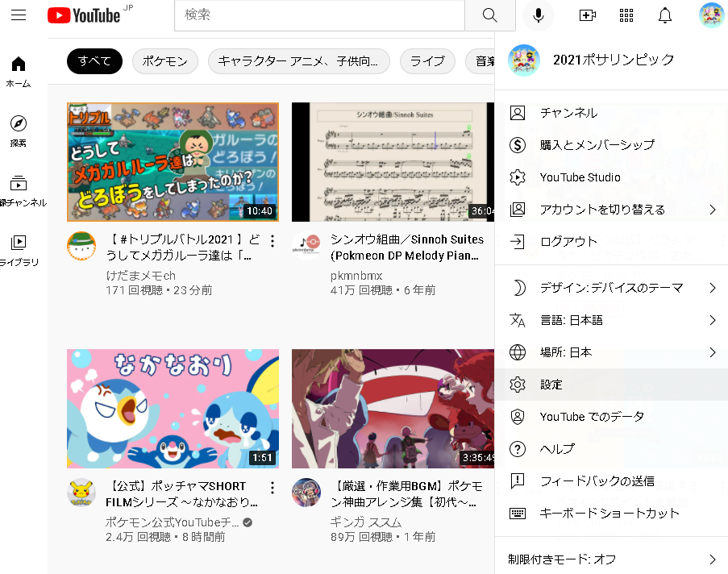Image resolution: width=728 pixels, height=574 pixels.
Task: Expand デザイン: デバイスのテーマ chevron
Action: point(713,288)
